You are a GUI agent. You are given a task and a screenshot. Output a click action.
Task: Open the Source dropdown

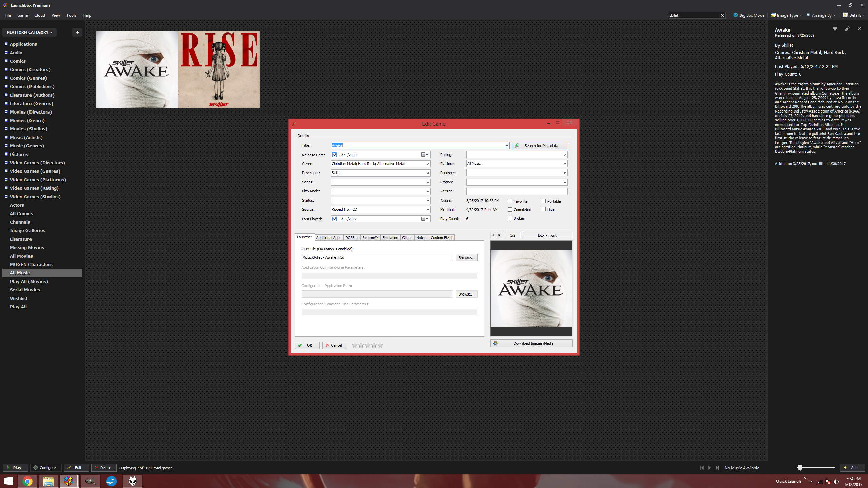click(x=428, y=210)
